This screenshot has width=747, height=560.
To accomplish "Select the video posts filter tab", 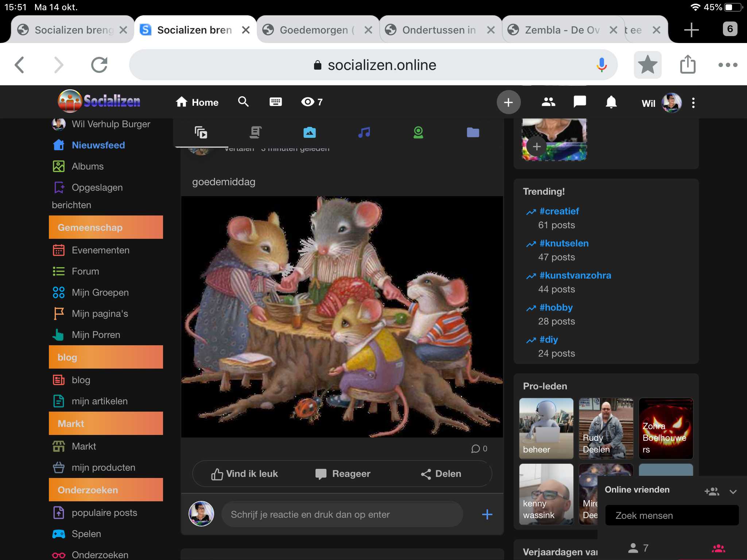I will [x=201, y=132].
